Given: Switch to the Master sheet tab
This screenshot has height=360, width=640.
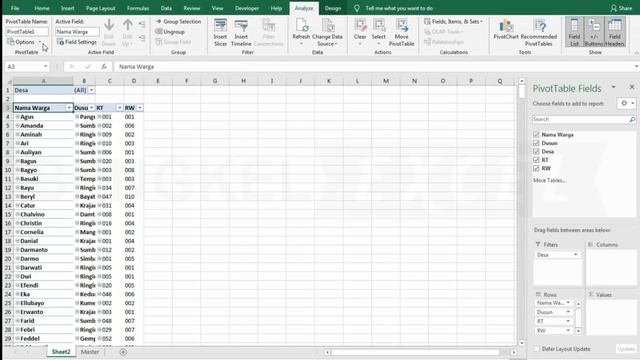Looking at the screenshot, I should [90, 352].
